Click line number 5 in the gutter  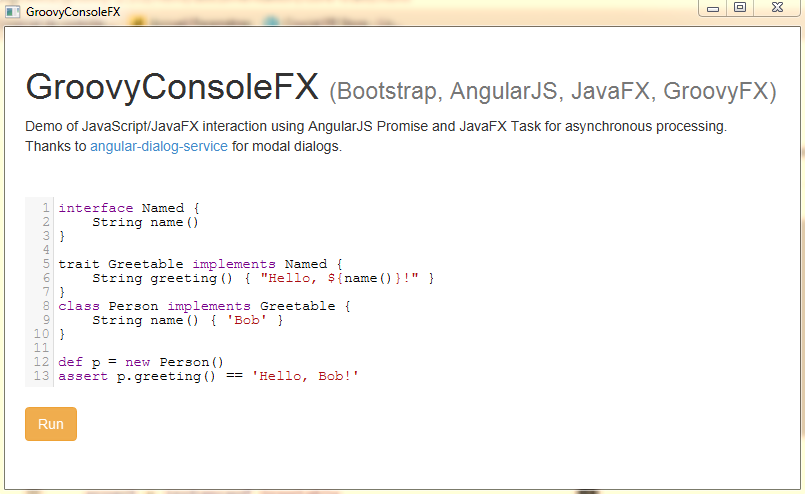[x=46, y=264]
